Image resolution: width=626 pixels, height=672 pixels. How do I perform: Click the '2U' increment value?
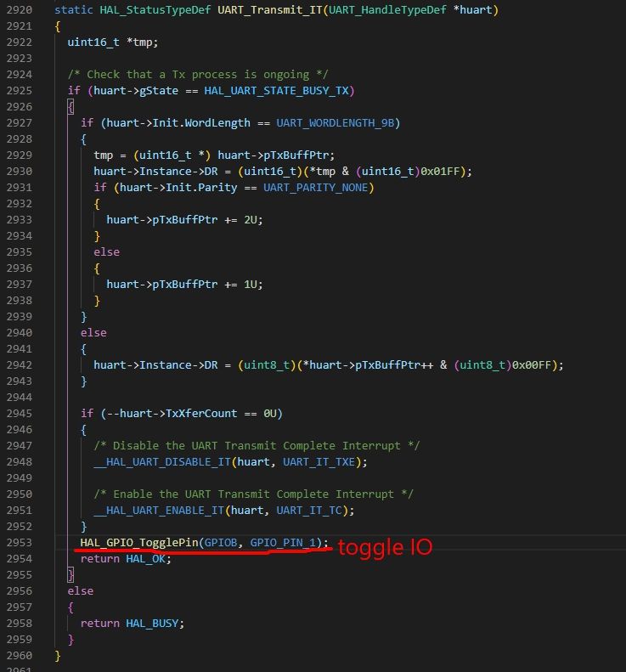[251, 220]
